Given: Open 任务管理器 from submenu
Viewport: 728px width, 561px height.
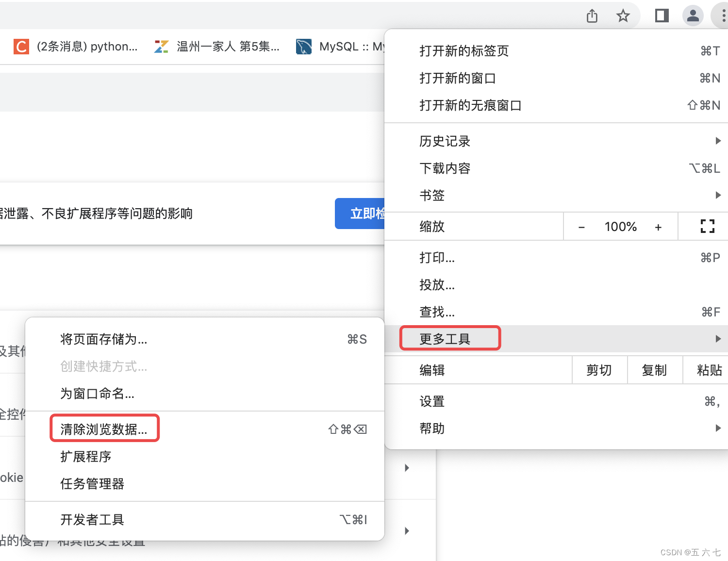Looking at the screenshot, I should pos(205,484).
